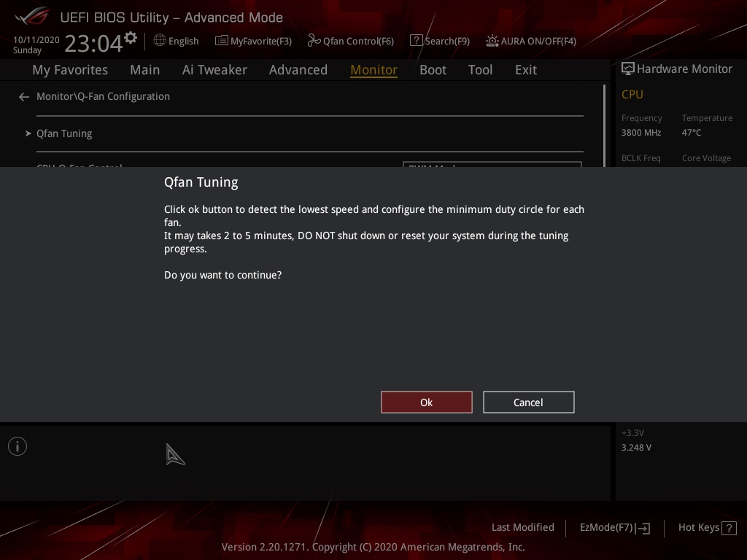
Task: Open Qfan Control(F6) fan icon
Action: click(x=314, y=41)
